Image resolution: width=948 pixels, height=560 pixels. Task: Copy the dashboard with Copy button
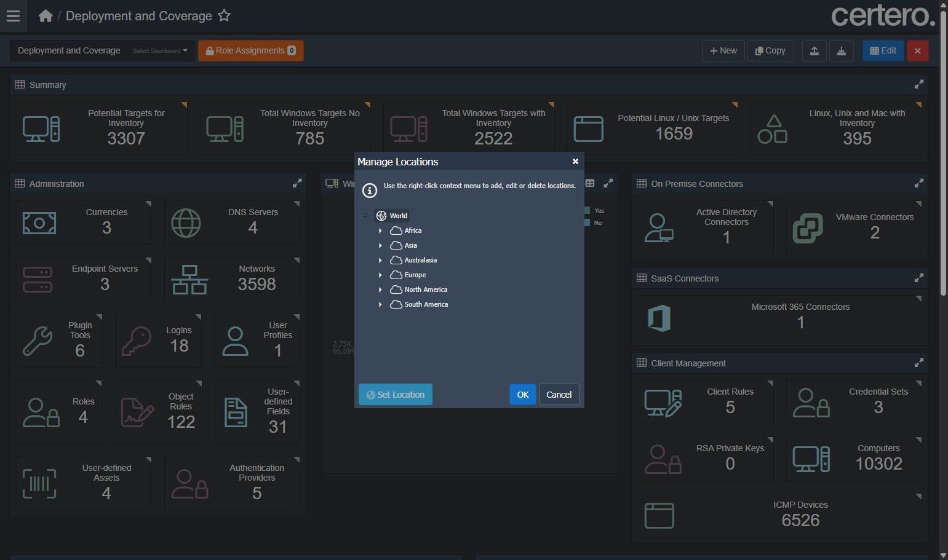770,51
